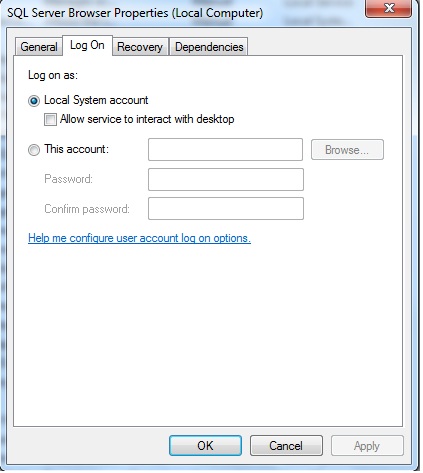The width and height of the screenshot is (423, 473).
Task: Select the Local System account radio button
Action: pyautogui.click(x=34, y=101)
